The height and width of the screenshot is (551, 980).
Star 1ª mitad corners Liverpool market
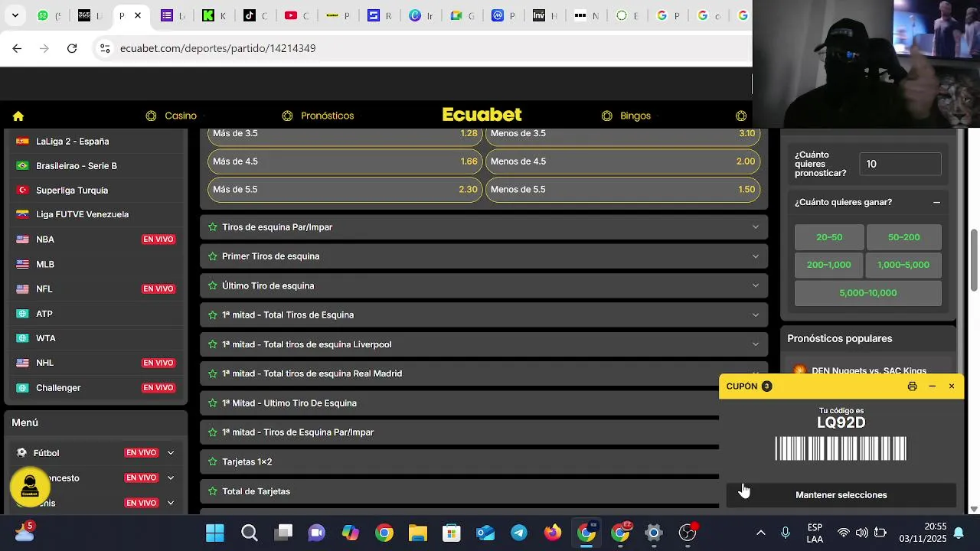[213, 344]
